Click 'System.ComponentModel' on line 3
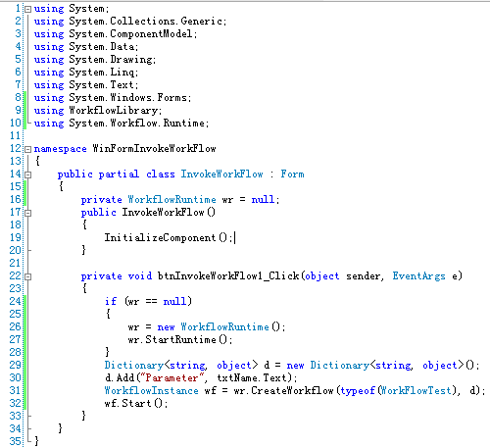The height and width of the screenshot is (448, 490). point(130,34)
